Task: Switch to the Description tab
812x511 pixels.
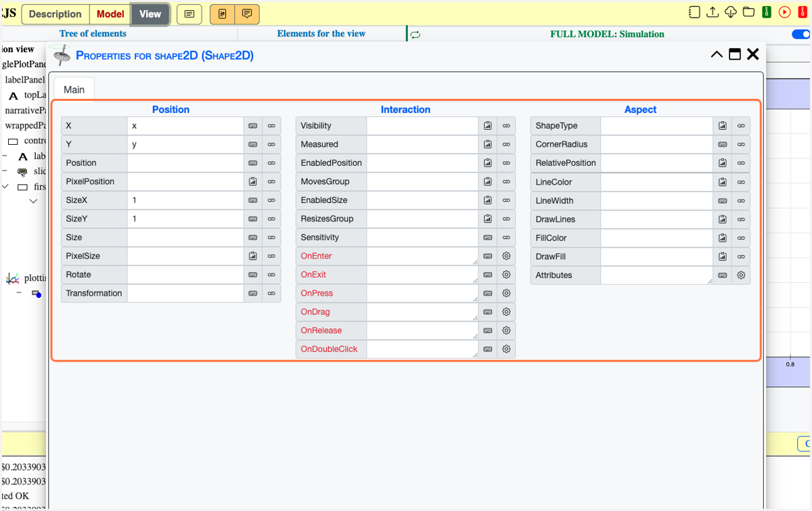Action: point(55,14)
